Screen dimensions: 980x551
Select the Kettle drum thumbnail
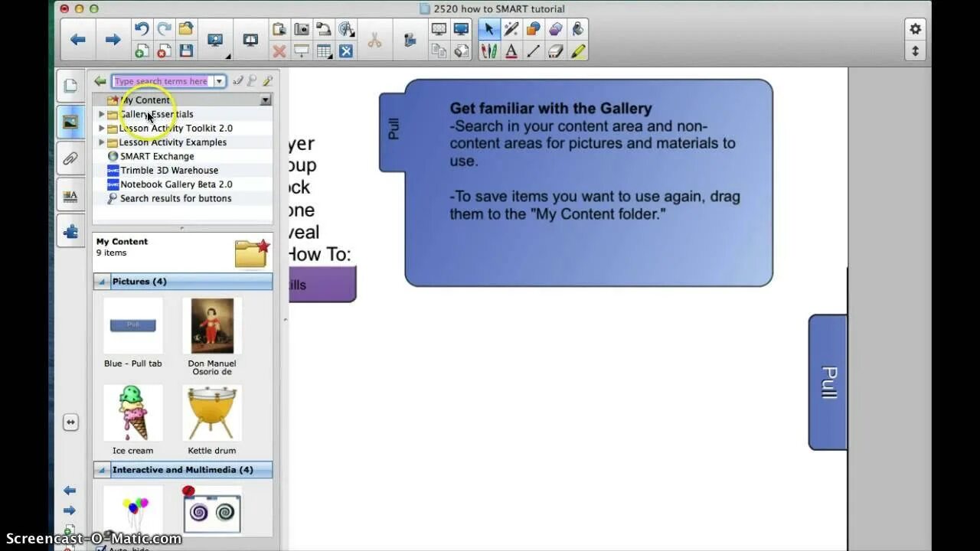coord(212,413)
